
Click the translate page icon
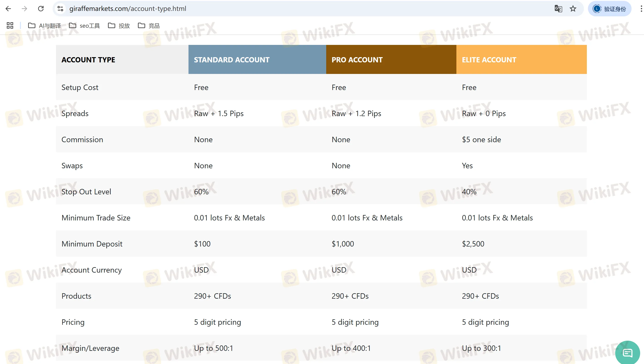pyautogui.click(x=558, y=9)
